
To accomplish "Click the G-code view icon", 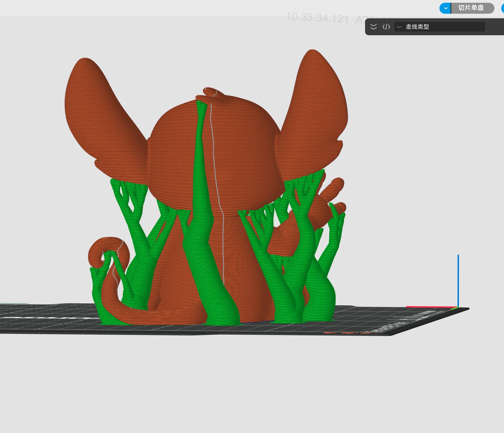I will 386,27.
